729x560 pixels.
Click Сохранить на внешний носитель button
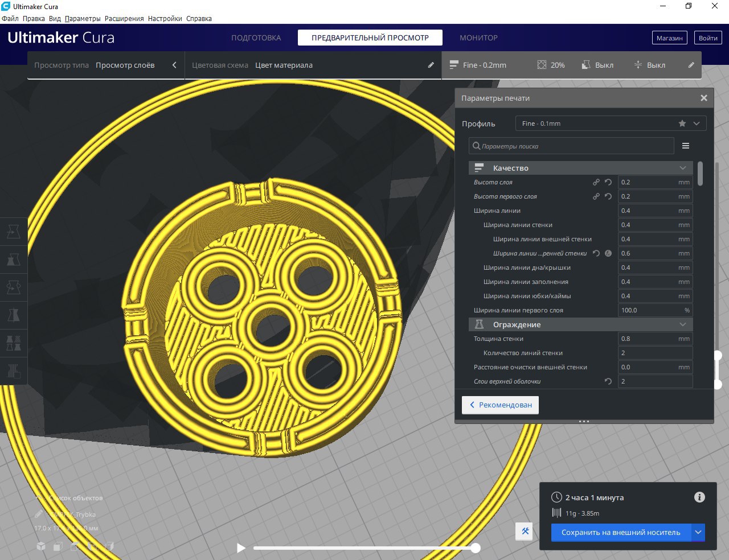coord(621,532)
